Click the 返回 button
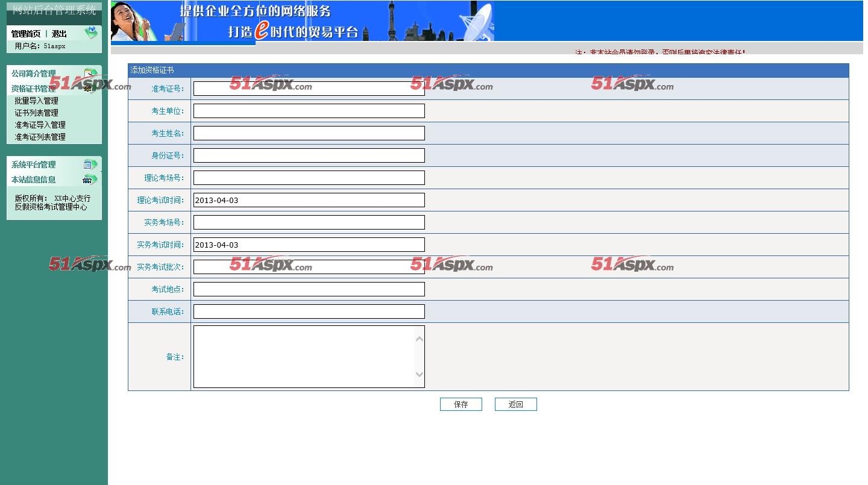 click(516, 404)
